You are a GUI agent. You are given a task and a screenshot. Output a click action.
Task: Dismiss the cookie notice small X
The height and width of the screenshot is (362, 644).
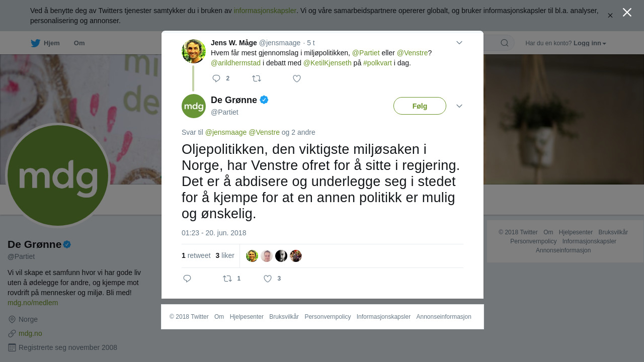tap(610, 16)
